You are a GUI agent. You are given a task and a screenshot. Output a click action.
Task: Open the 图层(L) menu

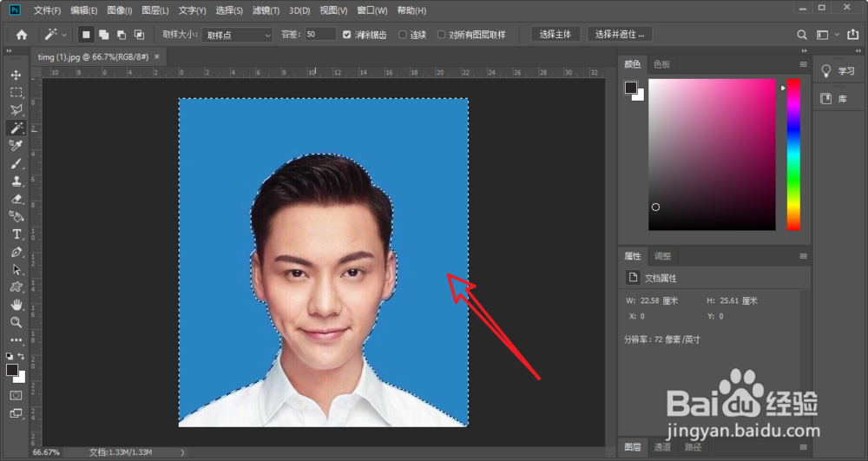[x=155, y=10]
